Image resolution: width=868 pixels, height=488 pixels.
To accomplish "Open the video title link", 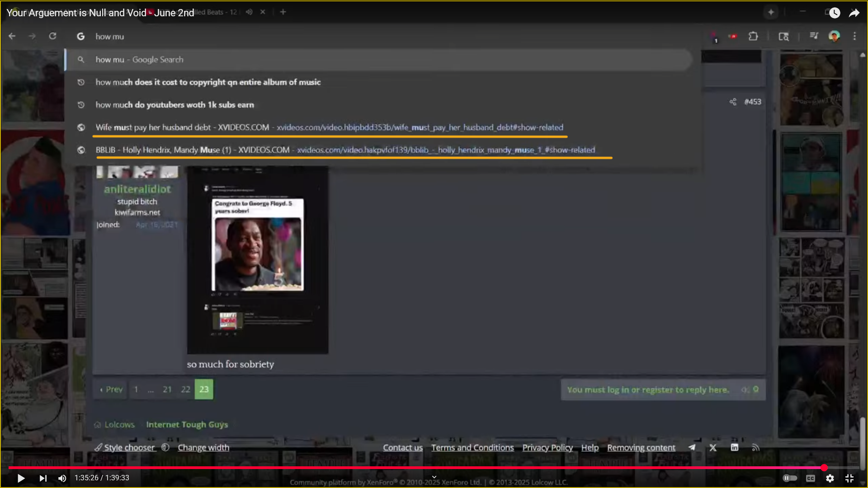I will coord(100,13).
